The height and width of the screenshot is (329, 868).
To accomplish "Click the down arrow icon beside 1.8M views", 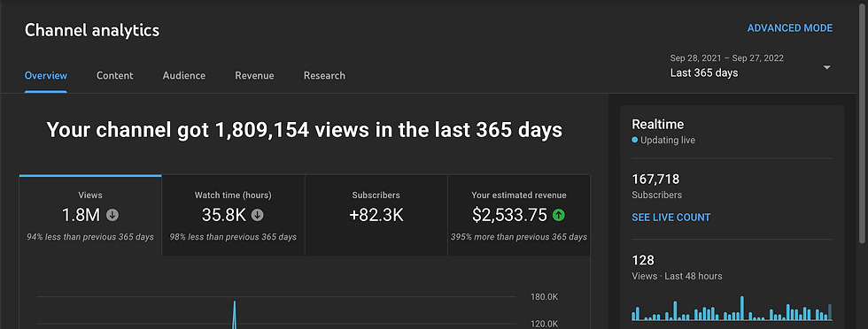I will 112,215.
